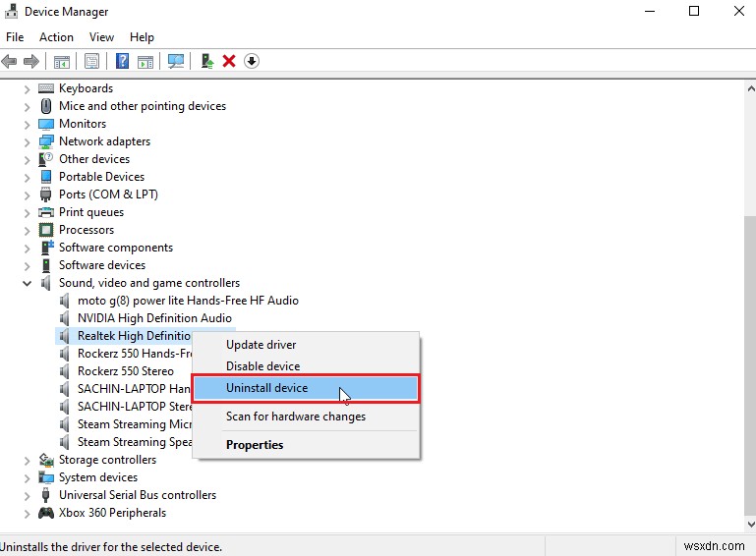The width and height of the screenshot is (756, 556).
Task: Click the Sound, video and game controllers label
Action: pyautogui.click(x=149, y=283)
